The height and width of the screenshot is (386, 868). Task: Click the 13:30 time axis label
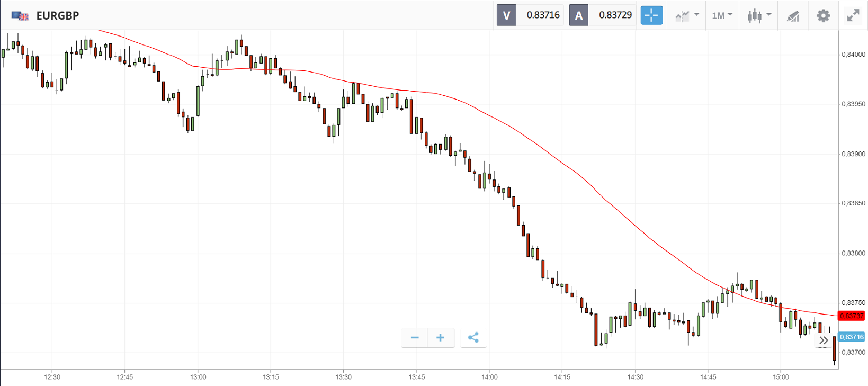[x=343, y=378]
